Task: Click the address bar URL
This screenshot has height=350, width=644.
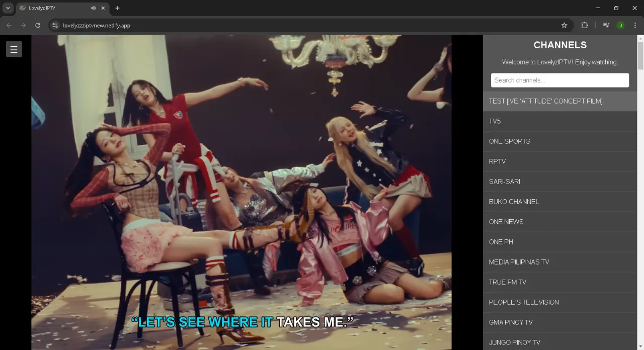Action: point(97,25)
